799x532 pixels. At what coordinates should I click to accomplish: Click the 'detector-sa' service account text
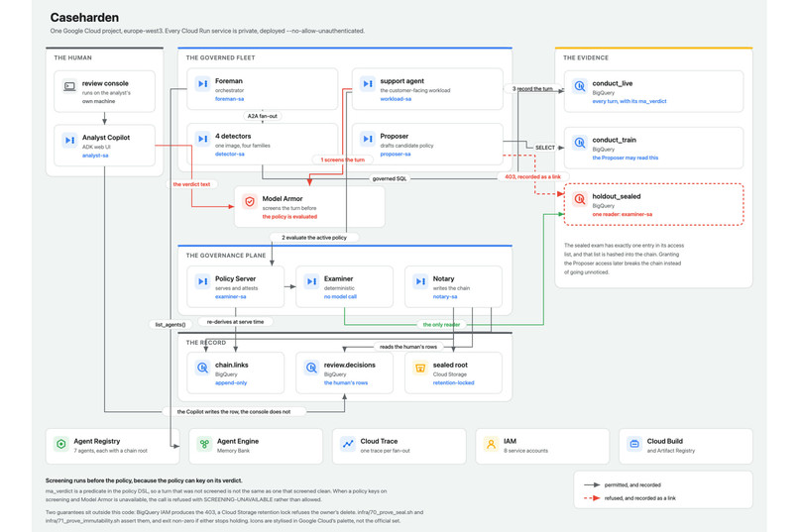229,154
